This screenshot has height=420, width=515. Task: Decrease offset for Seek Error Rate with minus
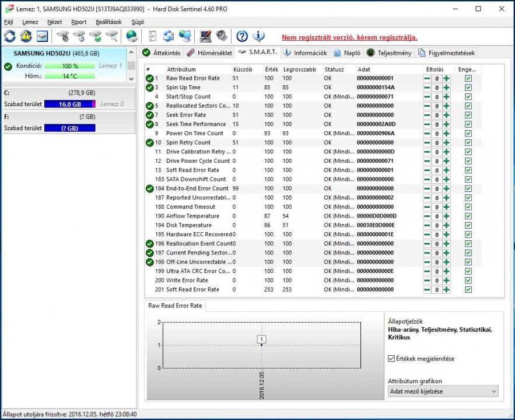tap(427, 115)
